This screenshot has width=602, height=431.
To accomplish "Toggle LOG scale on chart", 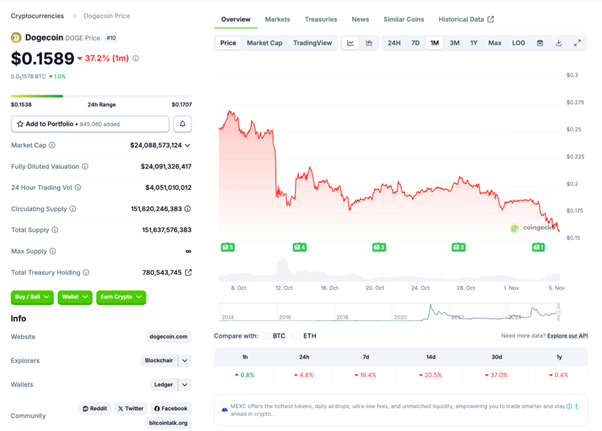I will pyautogui.click(x=518, y=43).
